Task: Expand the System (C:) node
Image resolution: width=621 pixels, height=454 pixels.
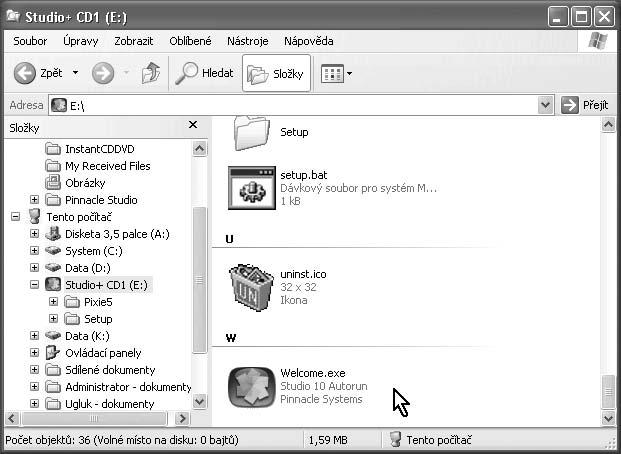Action: [34, 250]
